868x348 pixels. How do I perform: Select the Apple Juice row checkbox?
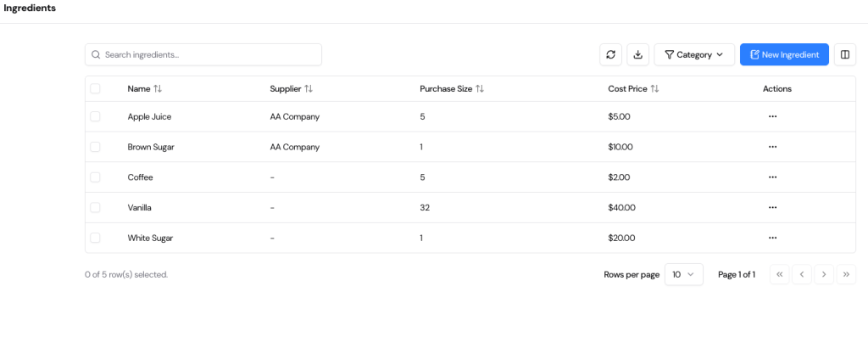click(95, 116)
